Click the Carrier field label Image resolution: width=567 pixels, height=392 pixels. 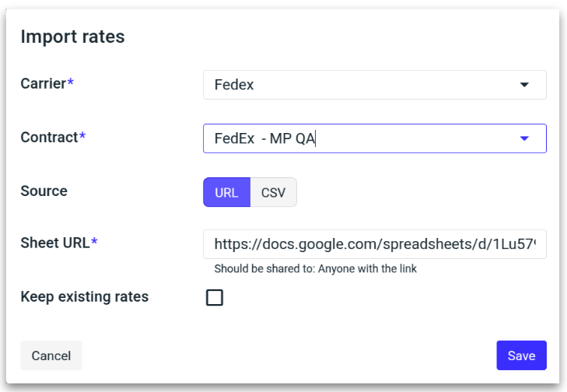pyautogui.click(x=44, y=84)
